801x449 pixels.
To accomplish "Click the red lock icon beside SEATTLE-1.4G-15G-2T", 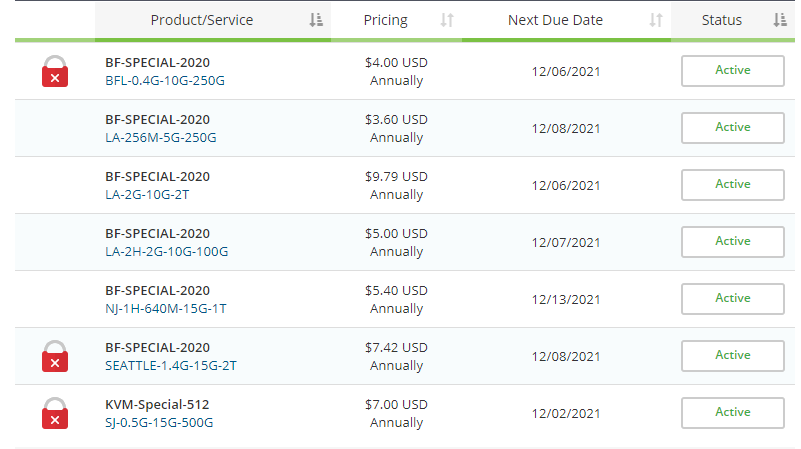I will (x=55, y=356).
